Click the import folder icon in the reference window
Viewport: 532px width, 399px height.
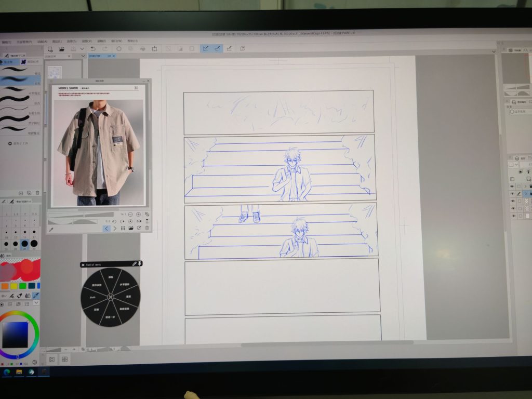tap(130, 229)
